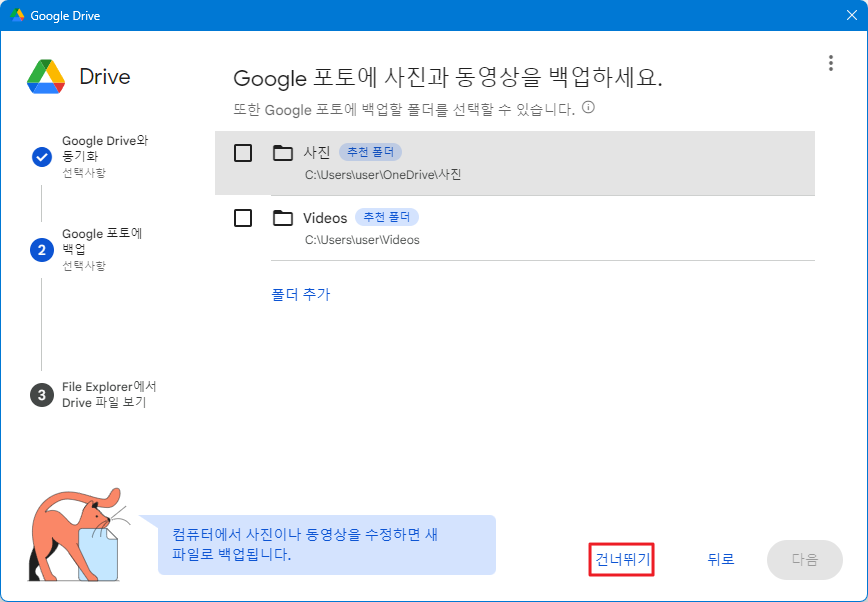Click the Google Drive title bar icon
This screenshot has width=868, height=602.
(17, 16)
